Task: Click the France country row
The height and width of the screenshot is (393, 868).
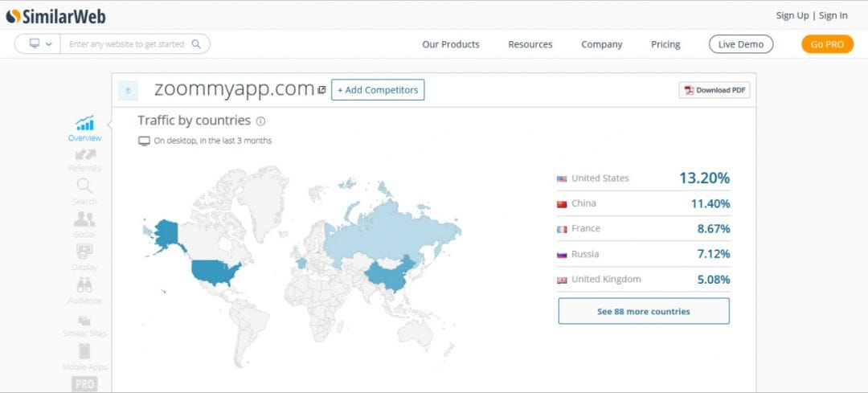Action: point(643,228)
